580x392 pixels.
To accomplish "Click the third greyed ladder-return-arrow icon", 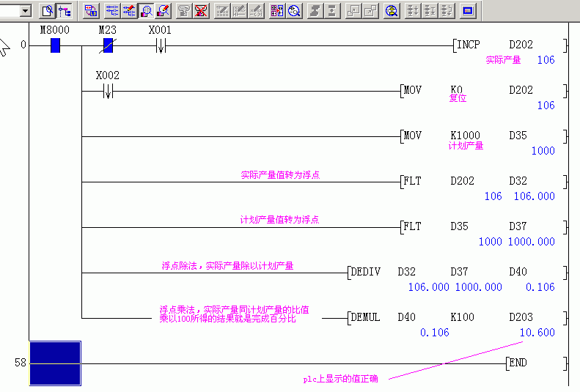I will click(x=447, y=11).
